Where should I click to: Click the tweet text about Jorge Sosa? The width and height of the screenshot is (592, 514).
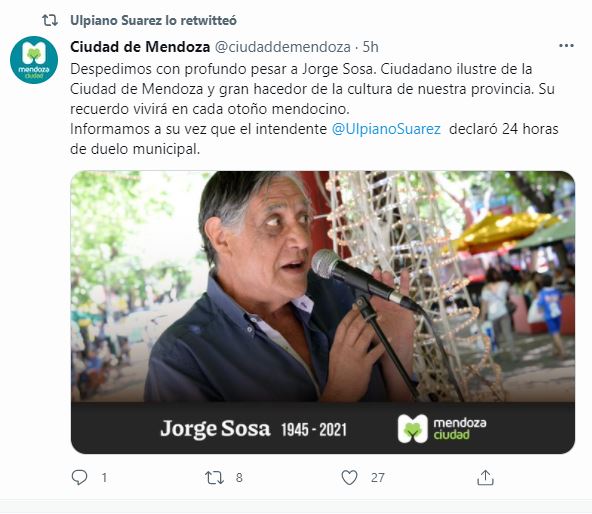tap(314, 109)
